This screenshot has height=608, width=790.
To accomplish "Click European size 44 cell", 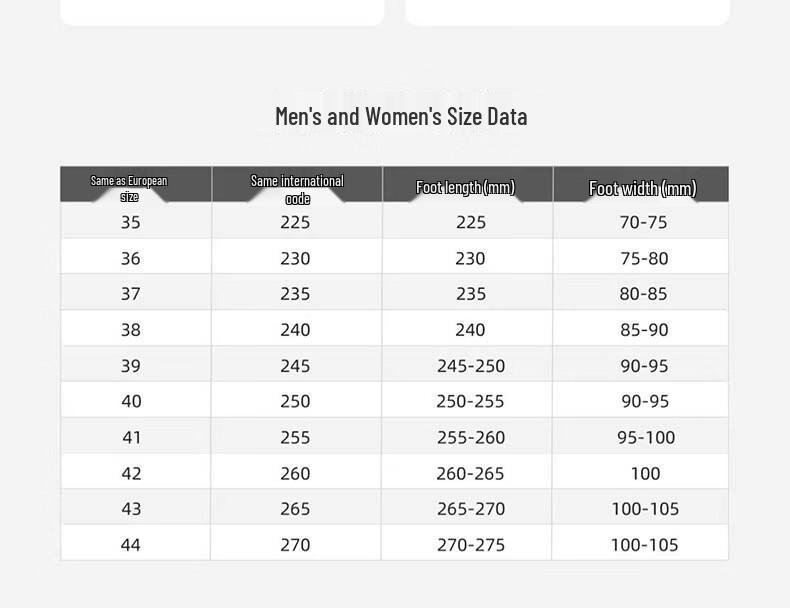I will 136,543.
